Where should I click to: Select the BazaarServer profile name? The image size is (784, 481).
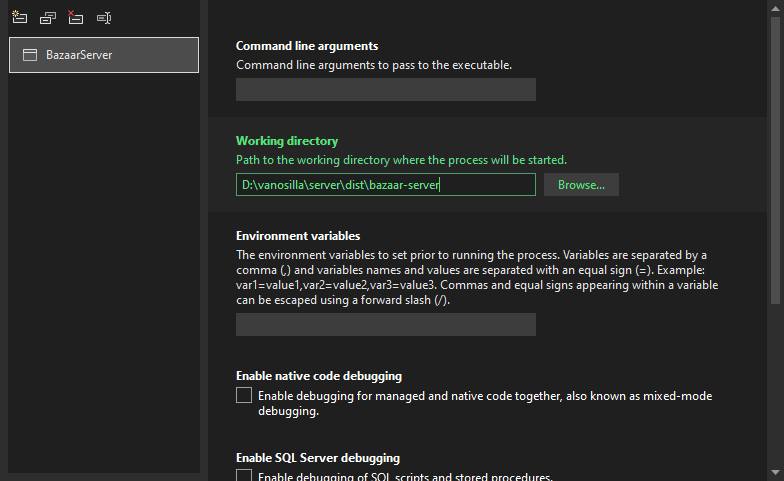79,55
